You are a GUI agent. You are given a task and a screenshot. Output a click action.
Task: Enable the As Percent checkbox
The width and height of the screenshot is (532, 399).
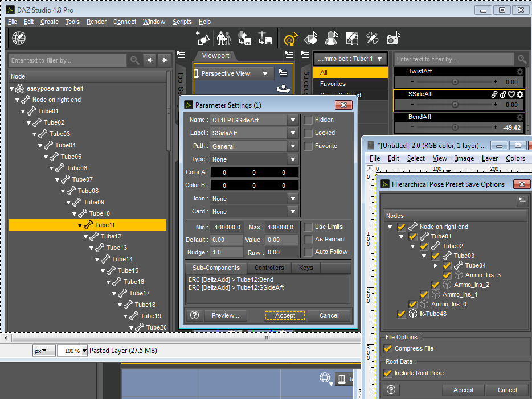pos(308,239)
